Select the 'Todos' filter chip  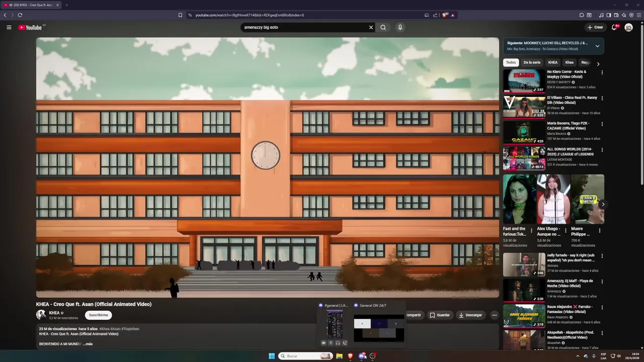click(x=511, y=62)
